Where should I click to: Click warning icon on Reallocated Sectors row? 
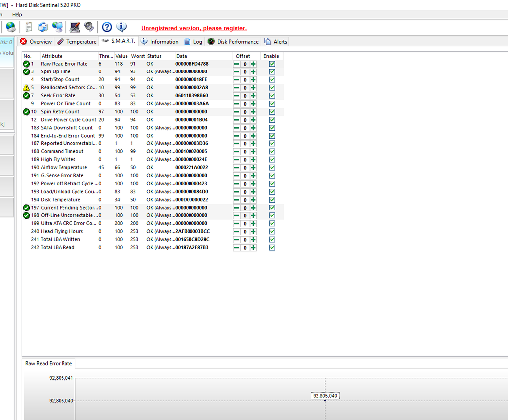coord(27,87)
